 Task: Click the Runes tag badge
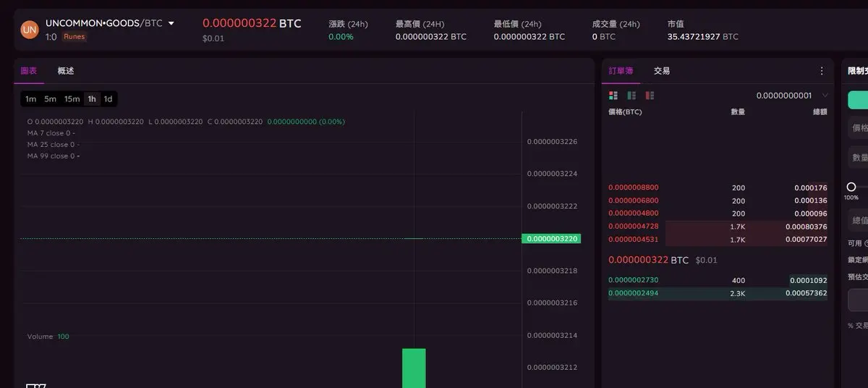(x=74, y=37)
